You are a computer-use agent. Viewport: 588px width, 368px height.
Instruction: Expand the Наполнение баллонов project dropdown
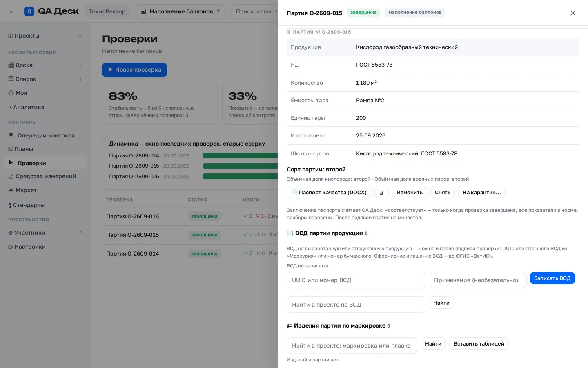180,11
